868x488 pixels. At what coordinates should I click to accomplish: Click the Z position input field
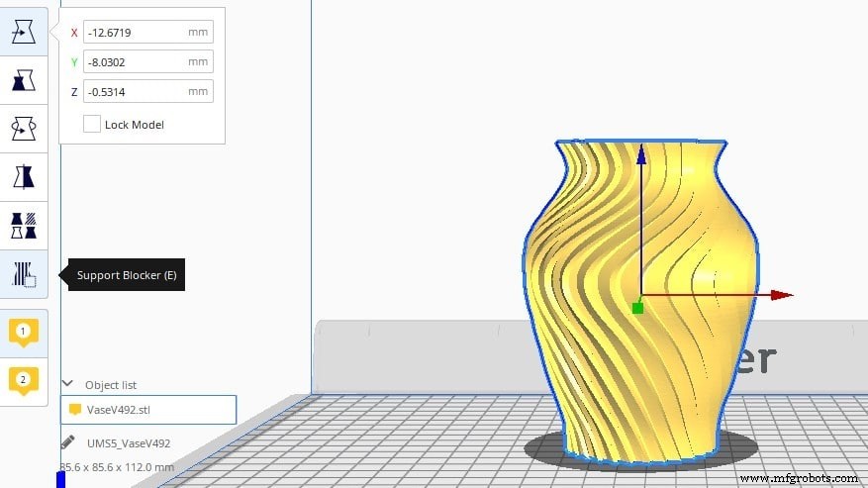coord(148,91)
